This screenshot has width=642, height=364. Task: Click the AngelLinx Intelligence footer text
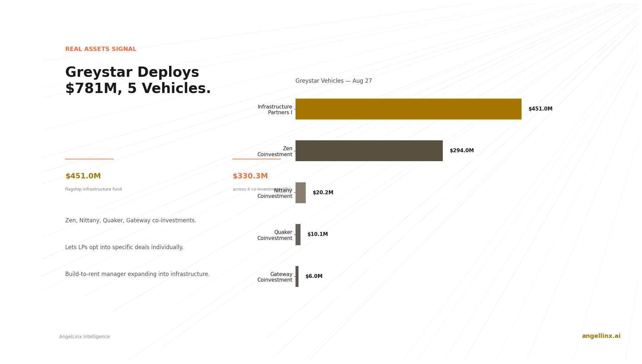point(84,337)
